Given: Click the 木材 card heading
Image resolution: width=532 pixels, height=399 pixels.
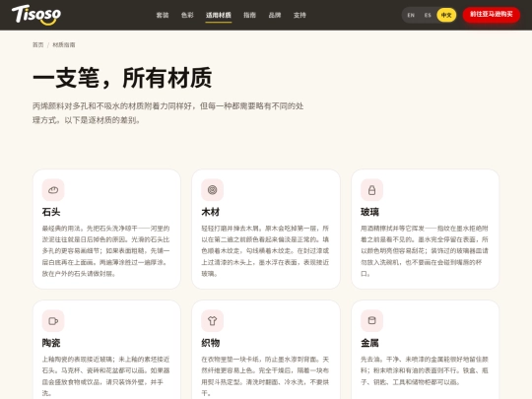Looking at the screenshot, I should [211, 212].
